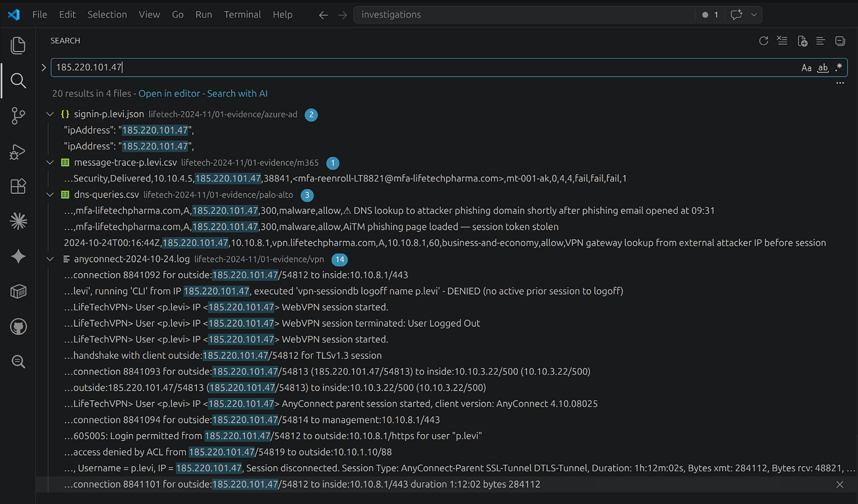Open chat dropdown arrow in title bar
The image size is (858, 504).
pyautogui.click(x=754, y=15)
